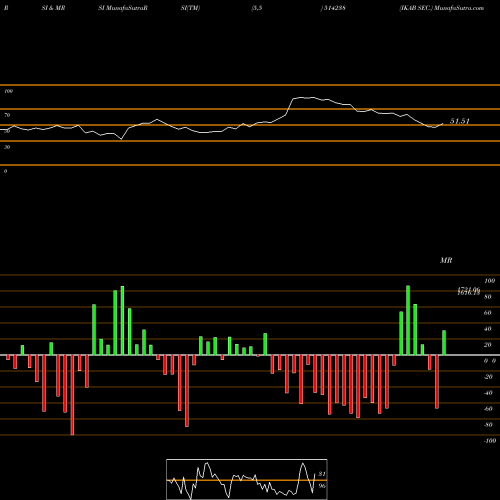Click the 'SI & MR' header text

53,8
